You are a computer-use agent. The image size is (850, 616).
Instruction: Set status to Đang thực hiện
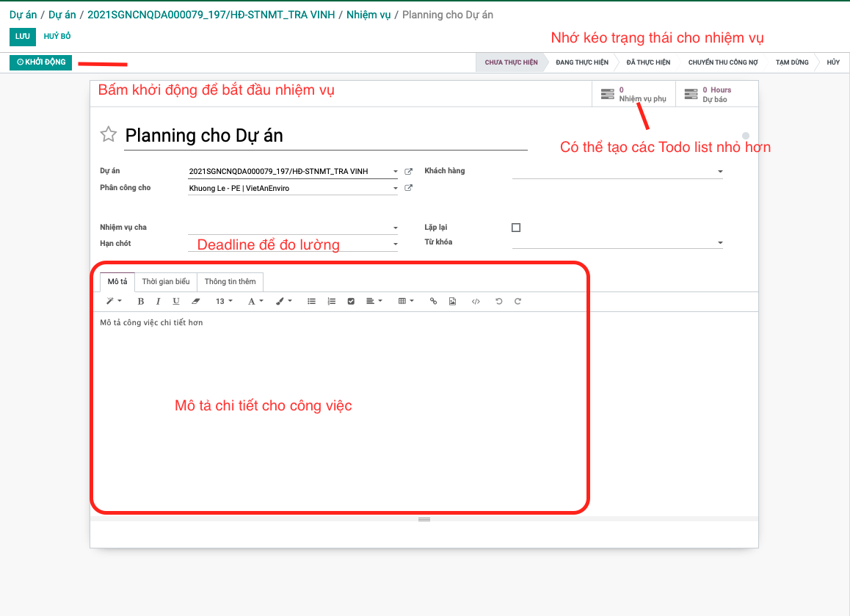tap(581, 62)
